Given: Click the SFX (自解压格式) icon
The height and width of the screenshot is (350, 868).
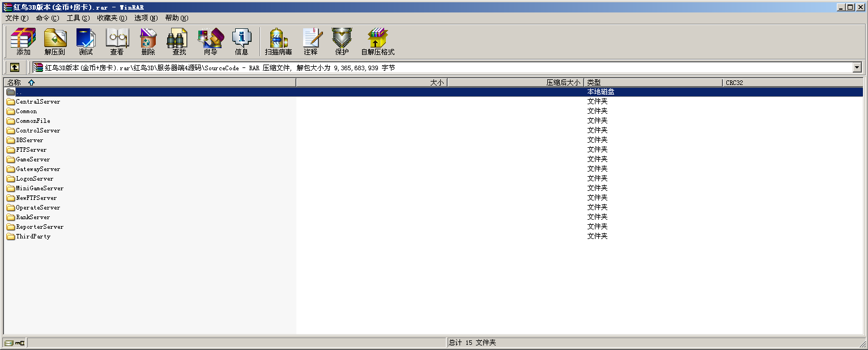Looking at the screenshot, I should pos(377,42).
